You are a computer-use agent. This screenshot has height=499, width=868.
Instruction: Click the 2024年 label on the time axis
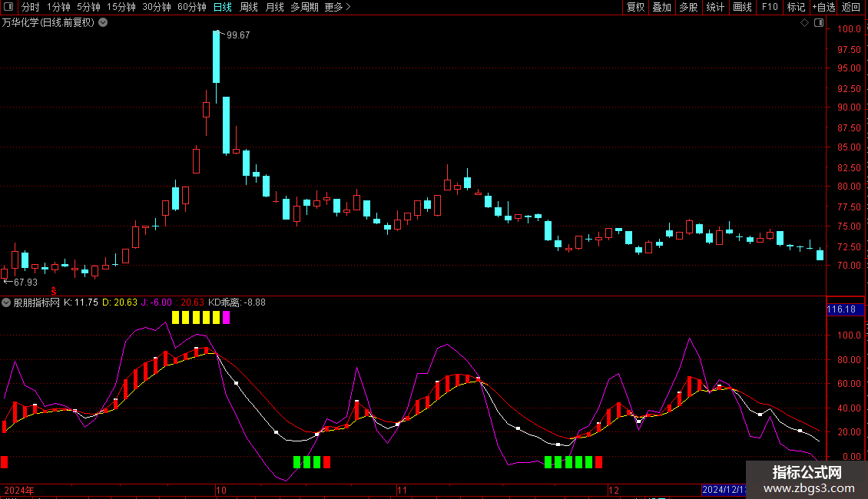tap(19, 490)
